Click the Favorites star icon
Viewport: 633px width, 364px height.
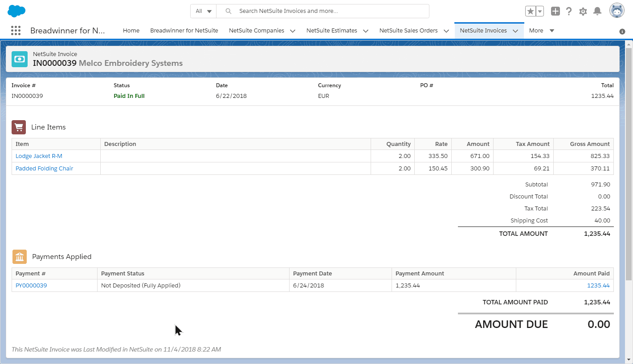530,12
